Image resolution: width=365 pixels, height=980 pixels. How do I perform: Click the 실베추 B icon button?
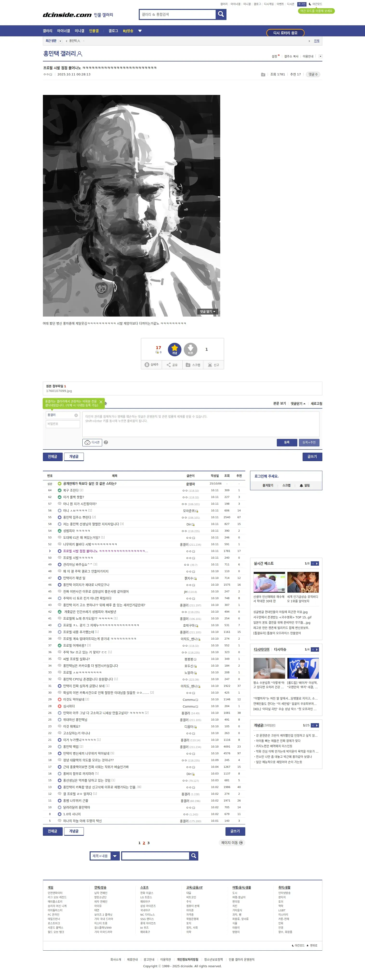(152, 365)
